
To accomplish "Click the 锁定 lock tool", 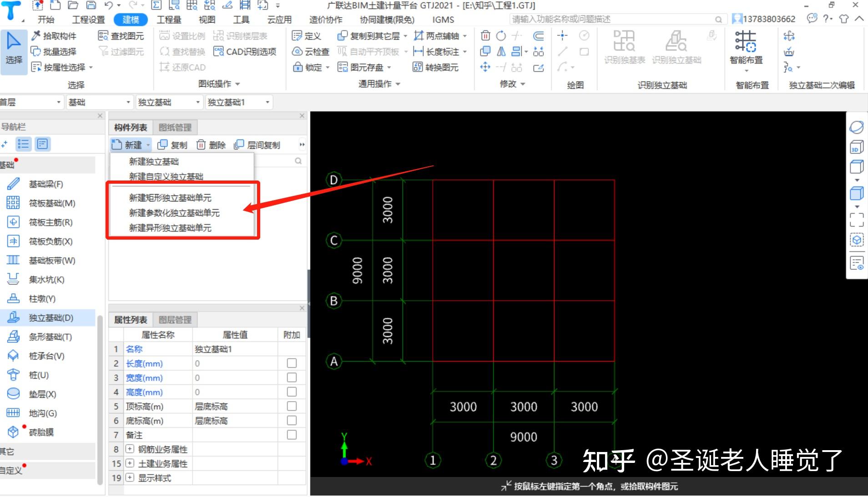I will pos(308,67).
